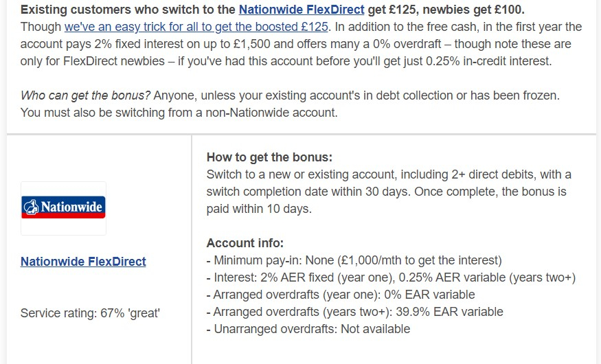Click the Nationwide logo image
Viewport: 601px width, 364px height.
pos(63,207)
